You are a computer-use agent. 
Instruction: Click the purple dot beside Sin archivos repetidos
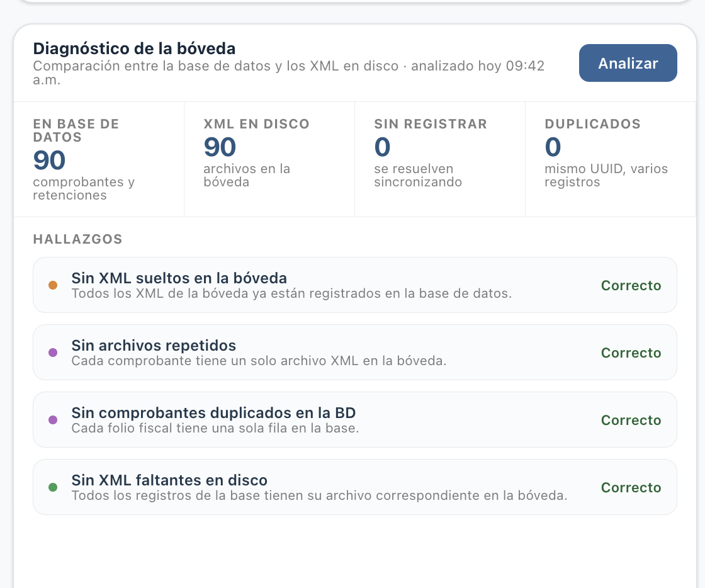coord(53,353)
